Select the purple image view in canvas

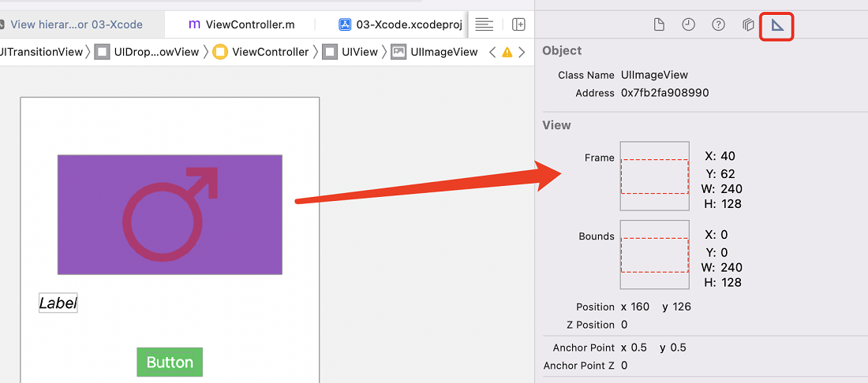click(x=170, y=214)
